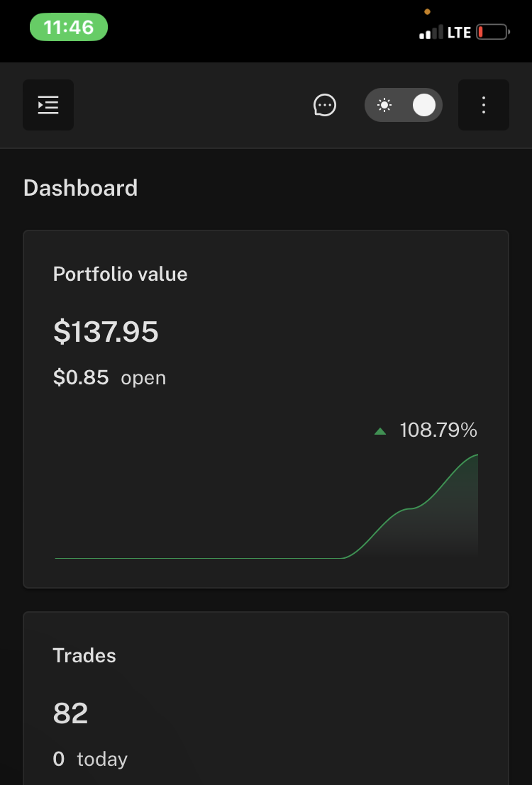The height and width of the screenshot is (785, 532).
Task: Tap the green up-triangle gain indicator
Action: point(380,431)
